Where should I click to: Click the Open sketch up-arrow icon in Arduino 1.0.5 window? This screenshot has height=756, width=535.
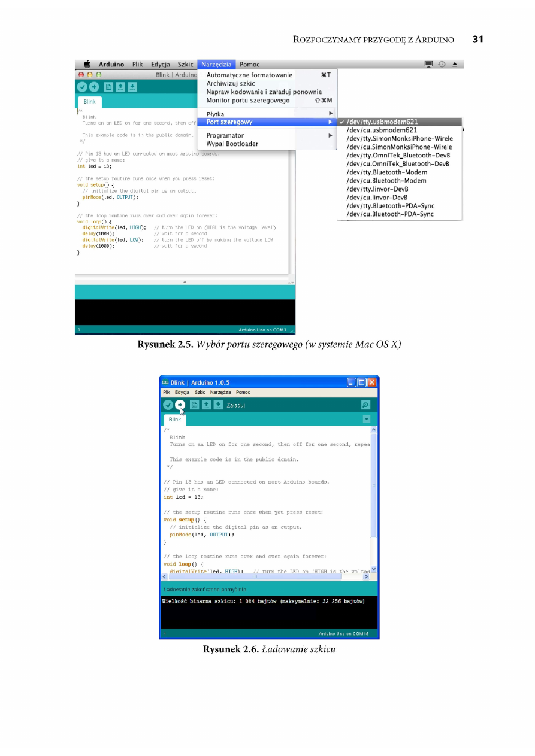[206, 405]
